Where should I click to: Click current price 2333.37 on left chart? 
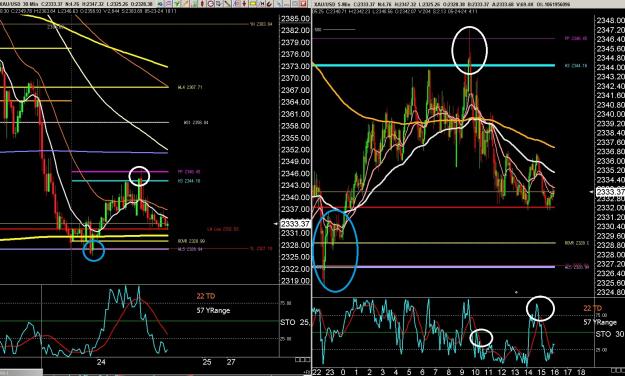click(x=295, y=224)
